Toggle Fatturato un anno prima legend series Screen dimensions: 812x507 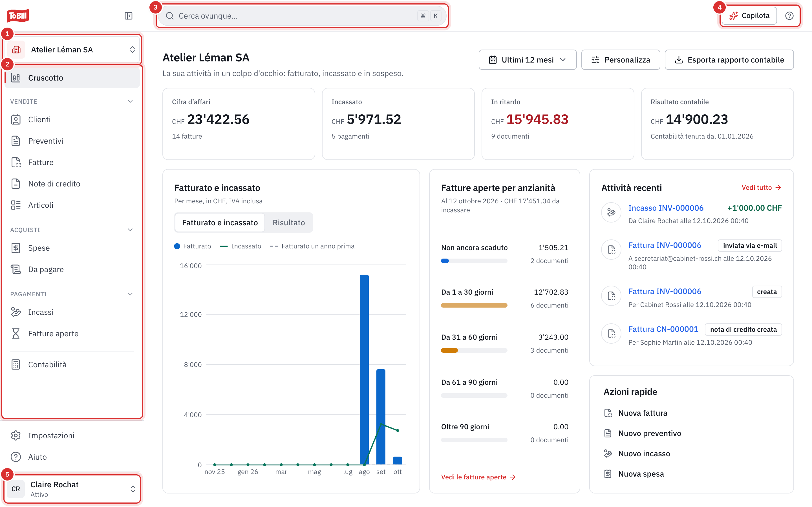pyautogui.click(x=312, y=246)
